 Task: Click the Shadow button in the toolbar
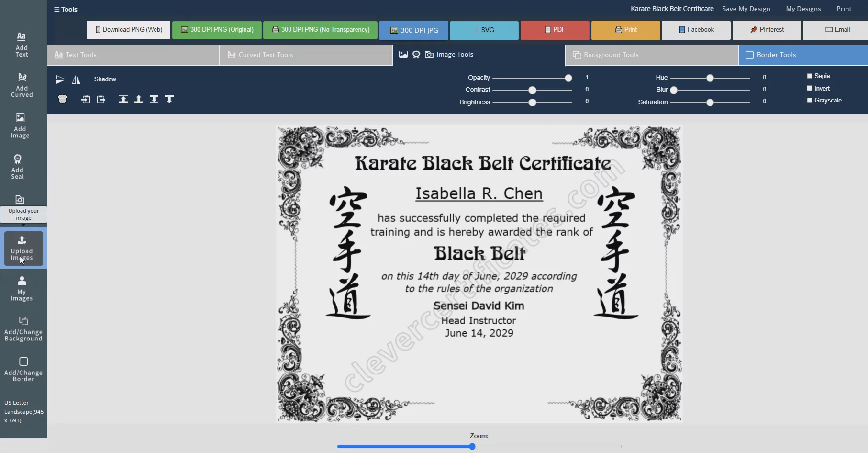[105, 79]
